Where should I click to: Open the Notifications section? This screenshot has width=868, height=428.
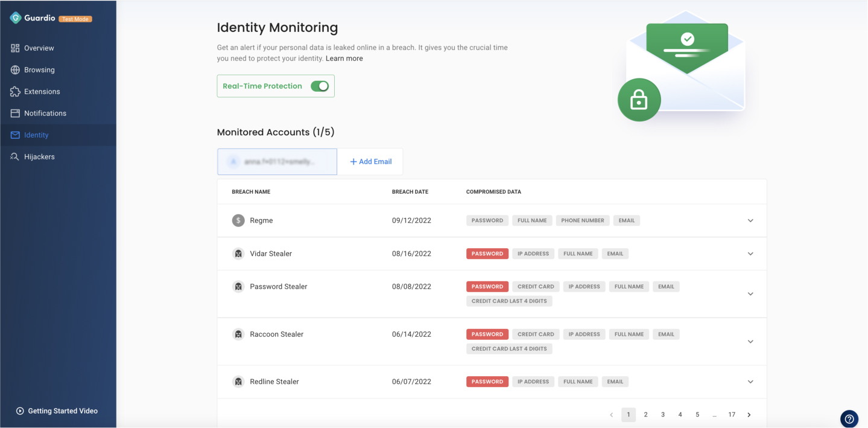coord(58,113)
